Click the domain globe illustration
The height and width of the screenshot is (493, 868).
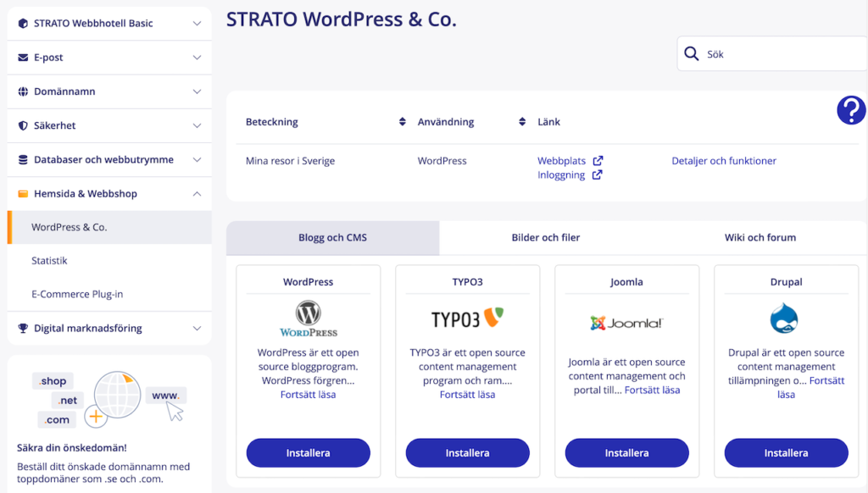point(117,395)
